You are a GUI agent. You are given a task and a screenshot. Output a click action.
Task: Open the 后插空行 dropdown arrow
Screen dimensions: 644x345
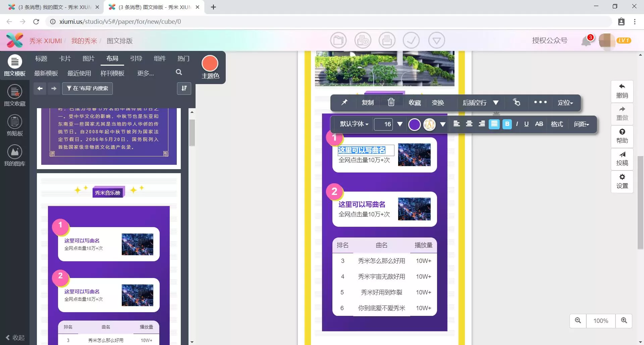(x=496, y=102)
